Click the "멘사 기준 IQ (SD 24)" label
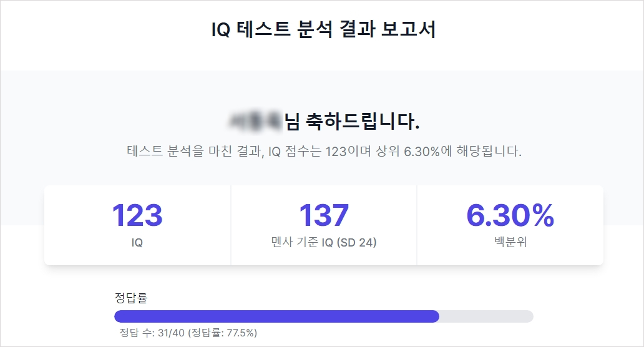Screen dimensions: 644x347 pos(323,243)
